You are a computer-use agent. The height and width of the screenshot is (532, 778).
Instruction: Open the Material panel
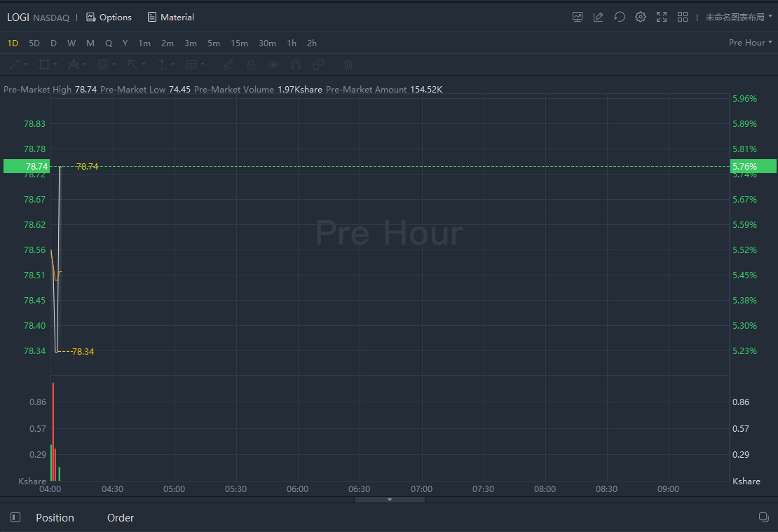[171, 18]
